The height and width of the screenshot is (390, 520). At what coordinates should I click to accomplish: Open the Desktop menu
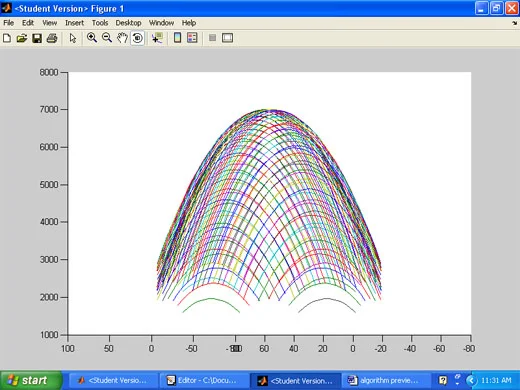[x=128, y=23]
